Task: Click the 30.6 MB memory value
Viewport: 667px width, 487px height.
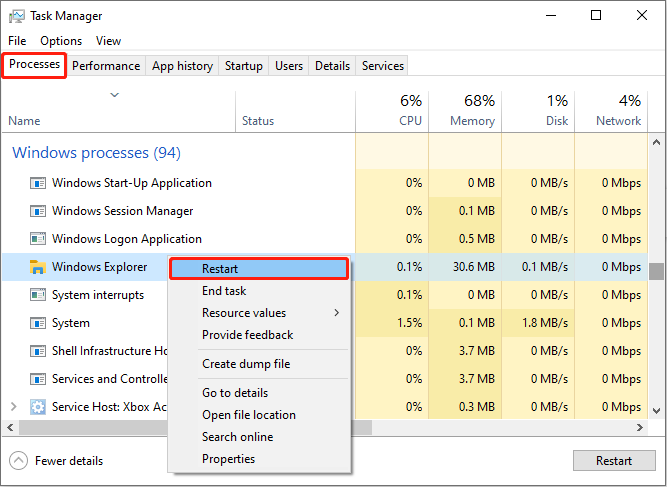Action: pyautogui.click(x=474, y=267)
